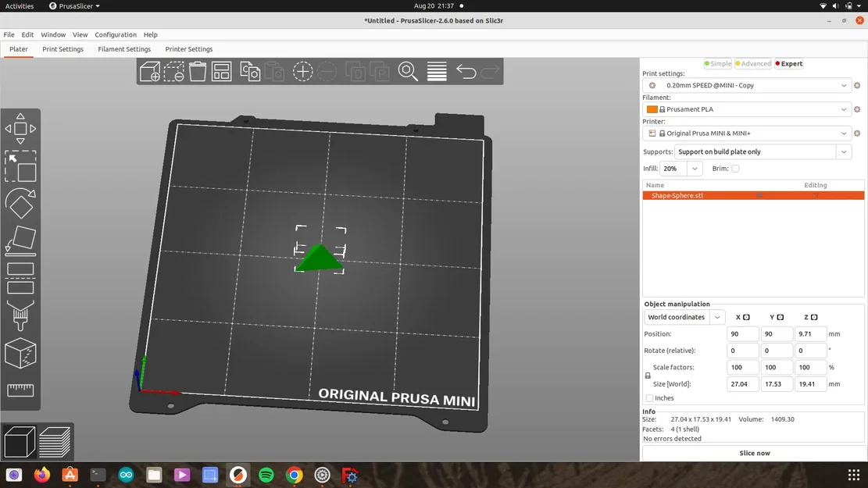
Task: Toggle visibility eye on Shape-Sphere.stl row
Action: [x=759, y=196]
